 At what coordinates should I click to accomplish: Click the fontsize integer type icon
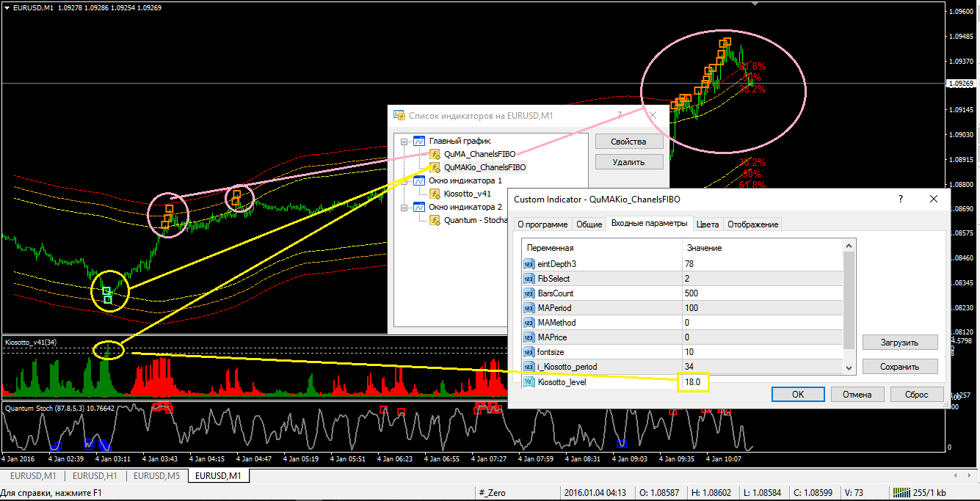click(529, 352)
